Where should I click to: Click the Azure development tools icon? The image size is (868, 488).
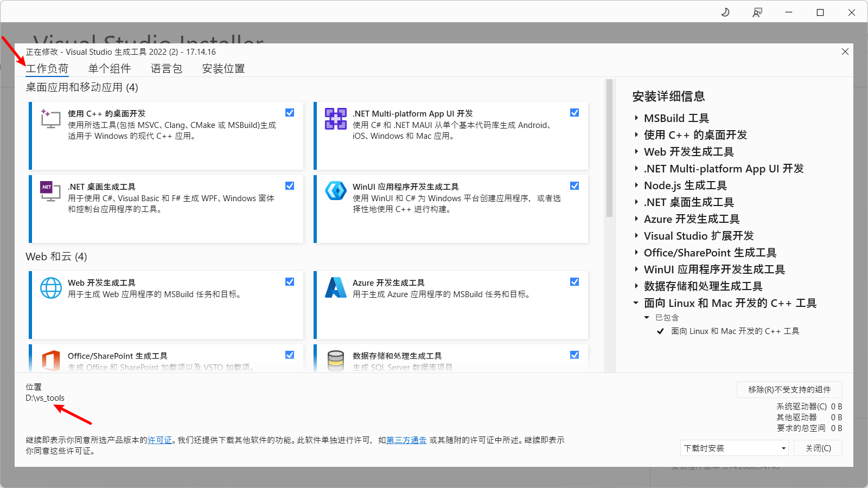pyautogui.click(x=335, y=288)
